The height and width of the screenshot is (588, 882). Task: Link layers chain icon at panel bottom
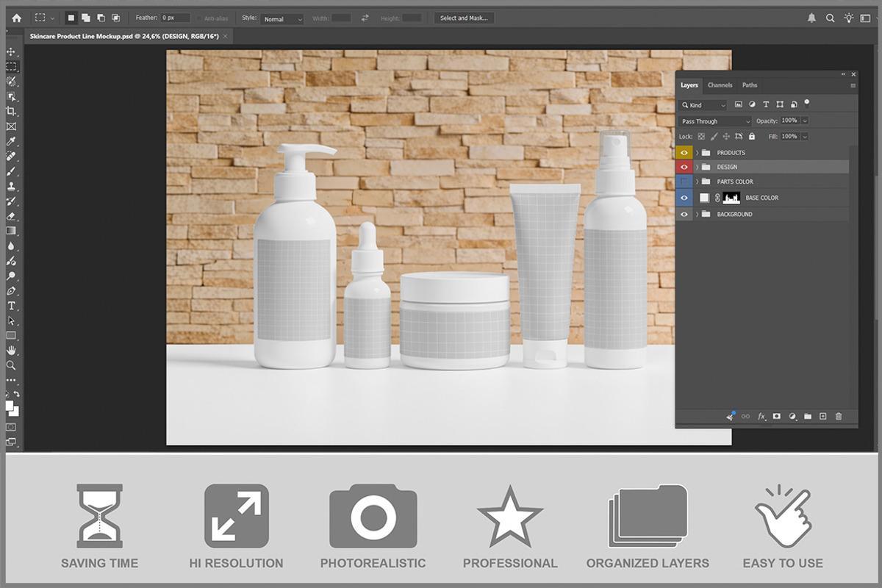click(x=746, y=417)
